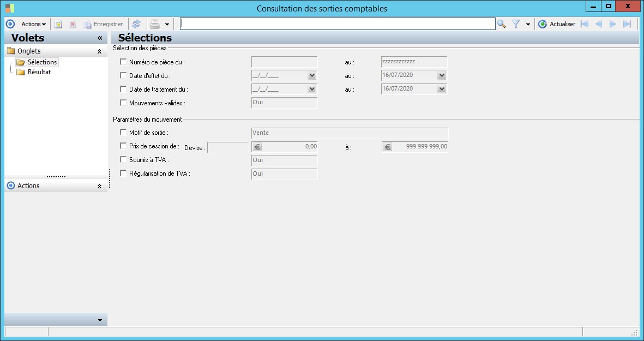Open the Date de traitement start date dropdown
Viewport: 644px width, 341px height.
[312, 89]
